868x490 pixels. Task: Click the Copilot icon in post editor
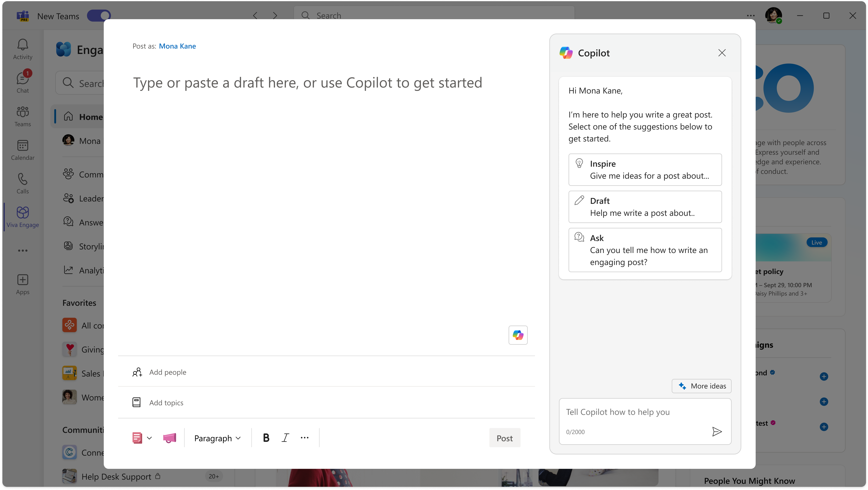[517, 334]
